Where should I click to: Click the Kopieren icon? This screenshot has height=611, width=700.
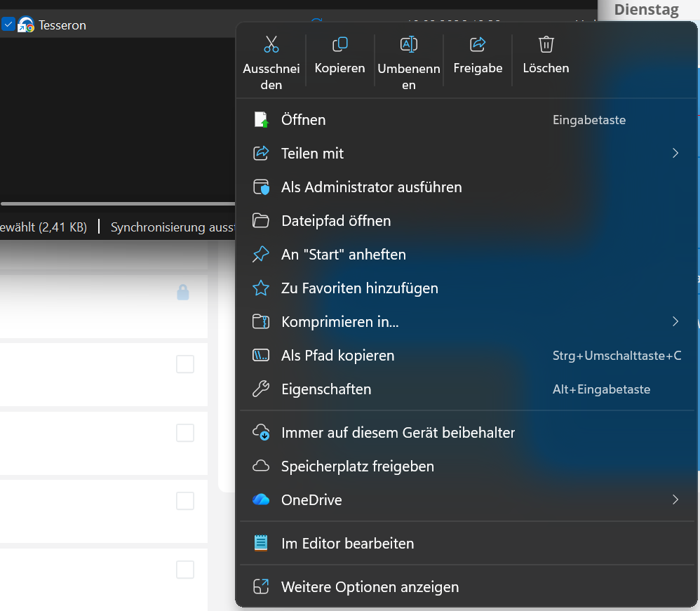point(339,45)
